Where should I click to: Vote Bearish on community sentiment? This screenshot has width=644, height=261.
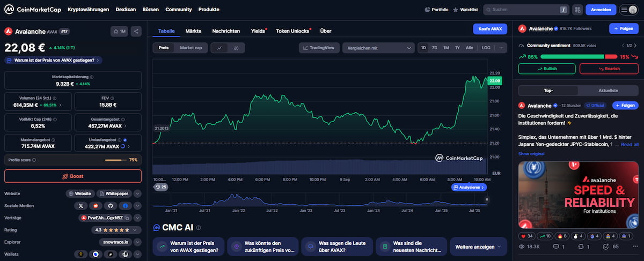(x=609, y=69)
